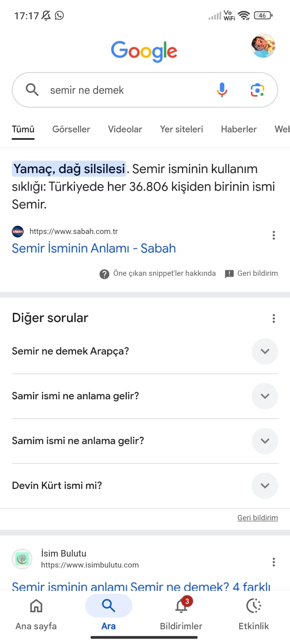Screen dimensions: 290x644
Task: Tap the voice search microphone icon
Action: pyautogui.click(x=222, y=90)
